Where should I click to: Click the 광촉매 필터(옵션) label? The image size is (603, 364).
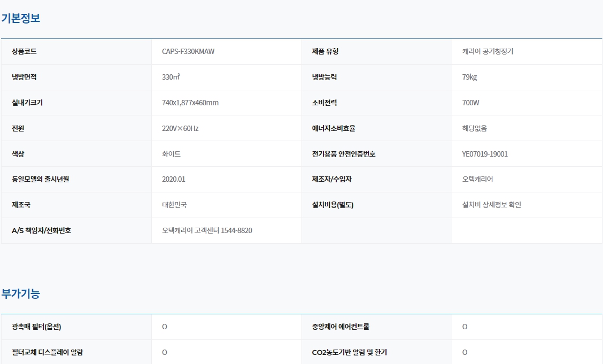pos(40,327)
